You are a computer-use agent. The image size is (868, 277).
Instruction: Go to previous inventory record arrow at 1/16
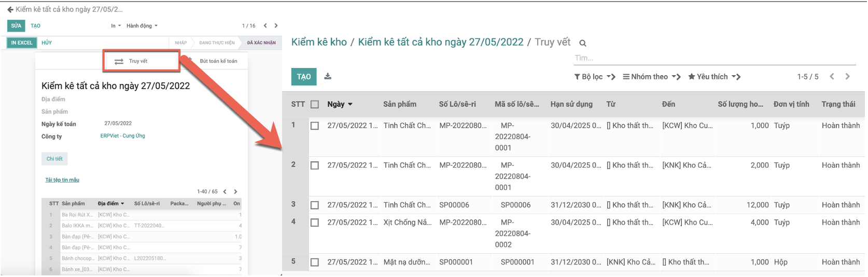pyautogui.click(x=265, y=25)
